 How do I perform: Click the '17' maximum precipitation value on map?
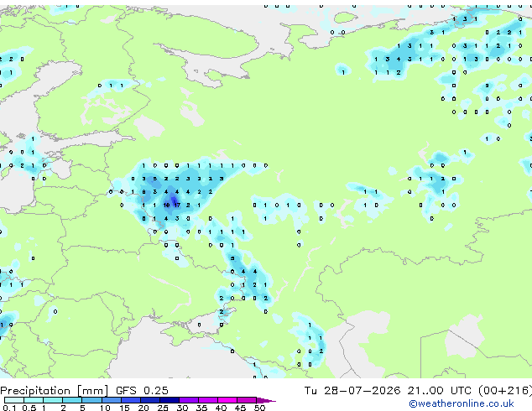coord(177,205)
